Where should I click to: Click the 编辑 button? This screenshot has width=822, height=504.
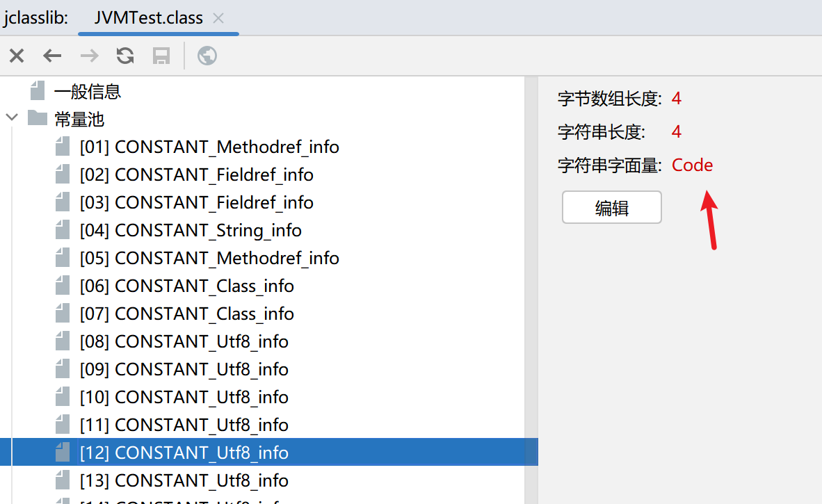point(612,207)
